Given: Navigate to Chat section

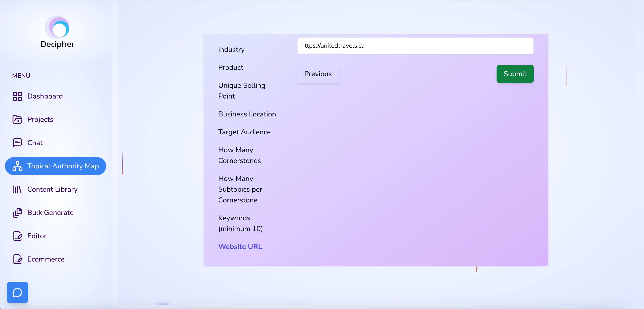Looking at the screenshot, I should (35, 142).
